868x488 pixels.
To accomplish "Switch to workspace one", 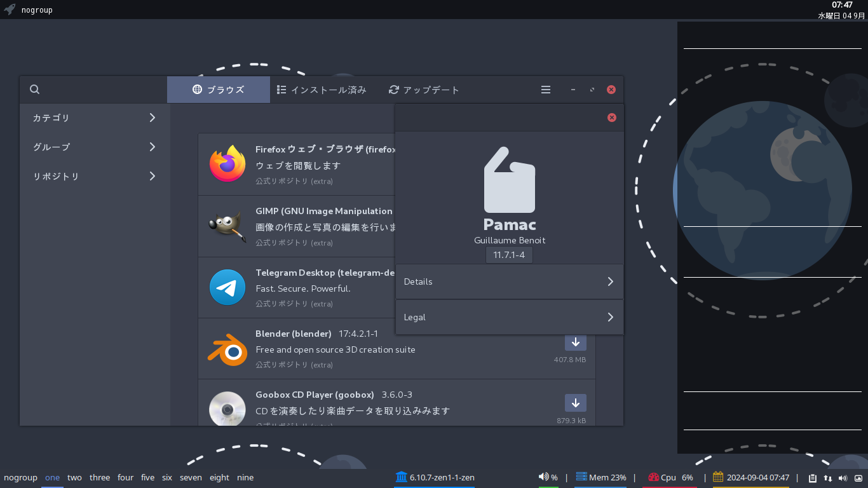I will point(52,477).
